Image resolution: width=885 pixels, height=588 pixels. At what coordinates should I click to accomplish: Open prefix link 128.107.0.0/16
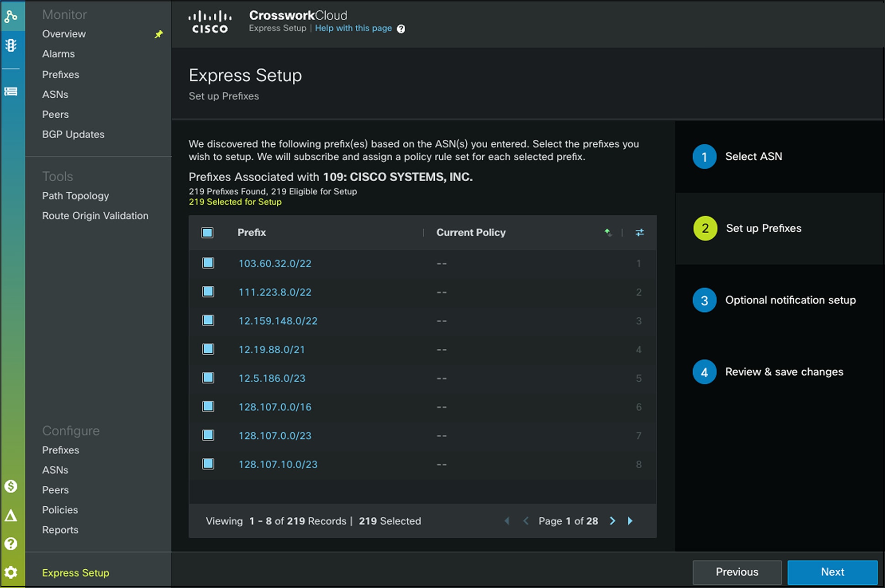pyautogui.click(x=275, y=407)
